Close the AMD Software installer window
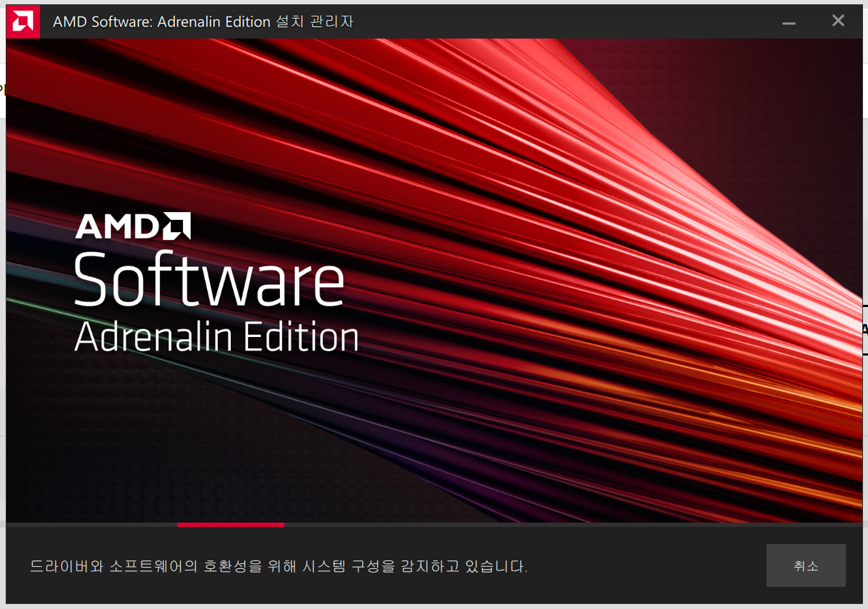This screenshot has height=609, width=868. 838,21
